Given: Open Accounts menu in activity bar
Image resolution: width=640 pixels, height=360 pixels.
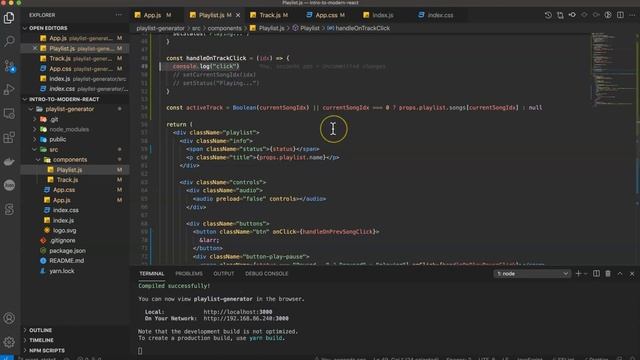Looking at the screenshot, I should pyautogui.click(x=9, y=318).
